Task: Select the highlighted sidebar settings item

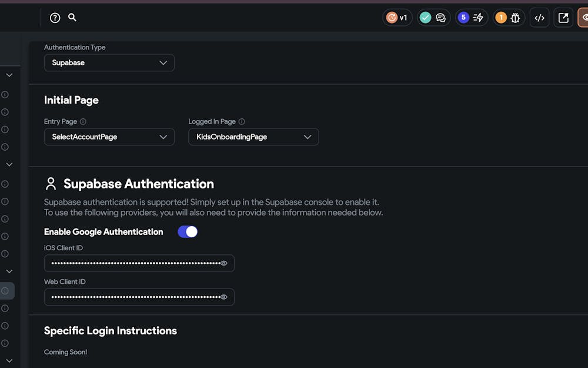Action: (6, 290)
